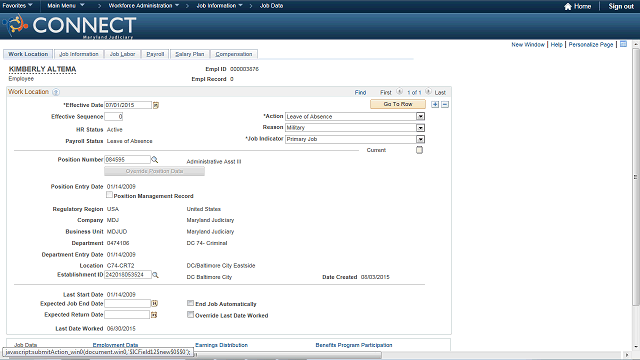Enable End Job Automatically checkbox
The image size is (640, 360).
point(190,303)
